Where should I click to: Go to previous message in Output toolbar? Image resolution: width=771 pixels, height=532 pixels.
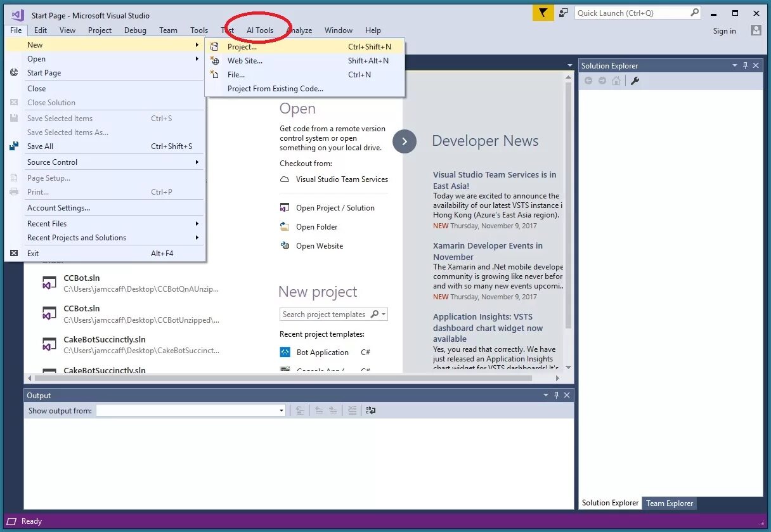(x=319, y=410)
